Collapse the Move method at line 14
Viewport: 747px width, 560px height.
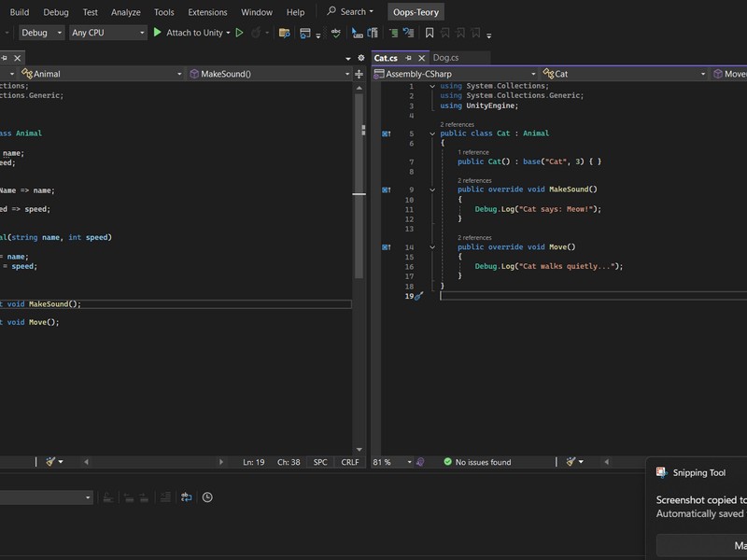click(x=431, y=247)
